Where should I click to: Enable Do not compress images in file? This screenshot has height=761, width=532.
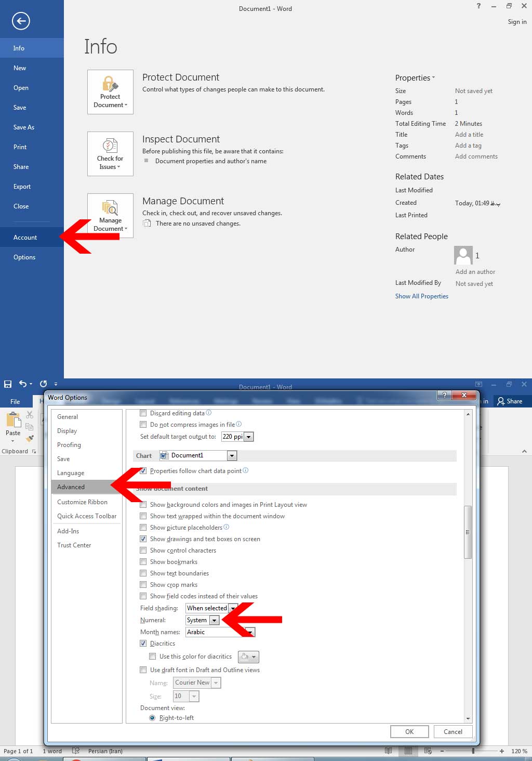tap(143, 425)
